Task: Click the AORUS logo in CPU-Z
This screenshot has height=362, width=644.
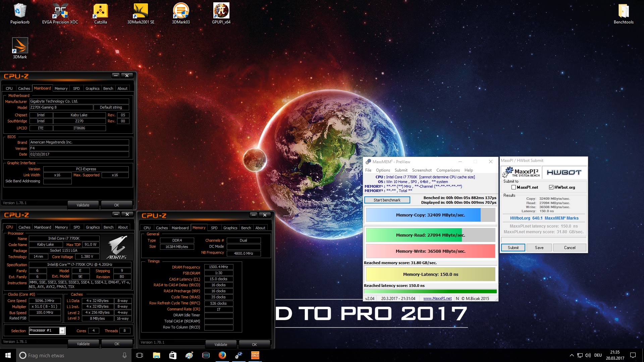Action: point(117,248)
